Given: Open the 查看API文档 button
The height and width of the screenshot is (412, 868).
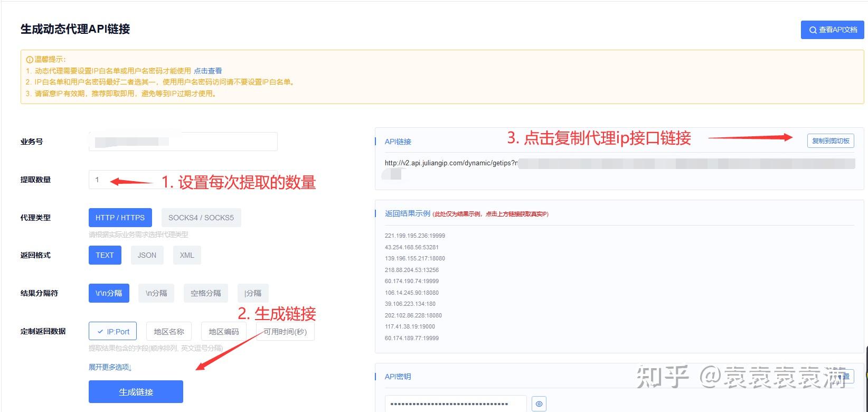Looking at the screenshot, I should (832, 30).
